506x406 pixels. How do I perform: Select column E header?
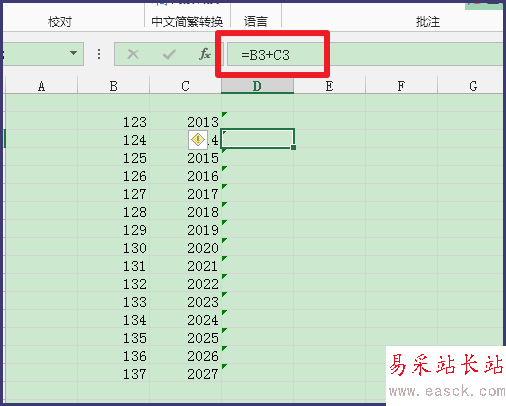[x=329, y=86]
